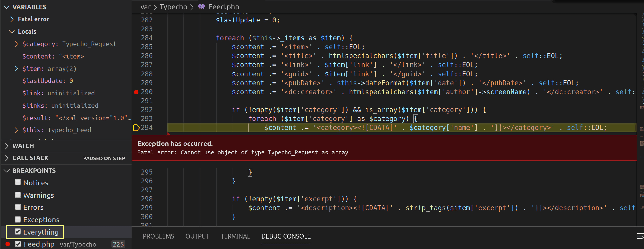Click the yellow debug pointer on line 294
The width and height of the screenshot is (644, 249).
click(136, 128)
